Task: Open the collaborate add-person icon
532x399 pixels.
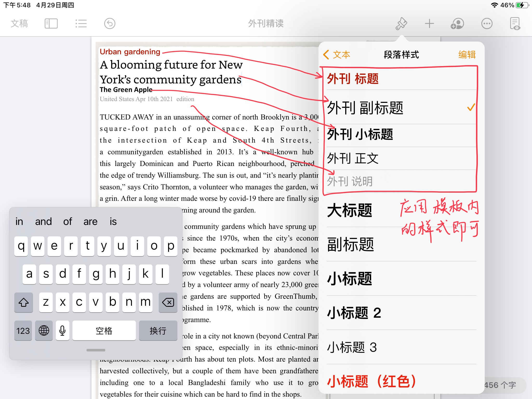Action: point(457,24)
